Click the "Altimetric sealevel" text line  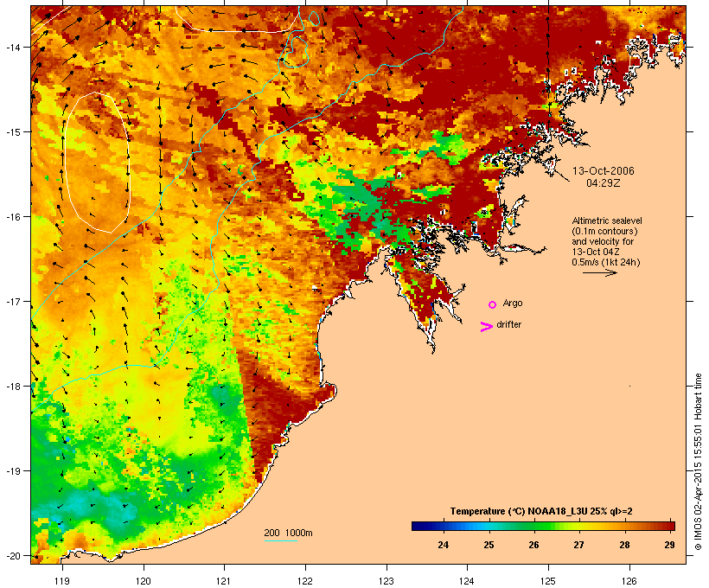607,220
